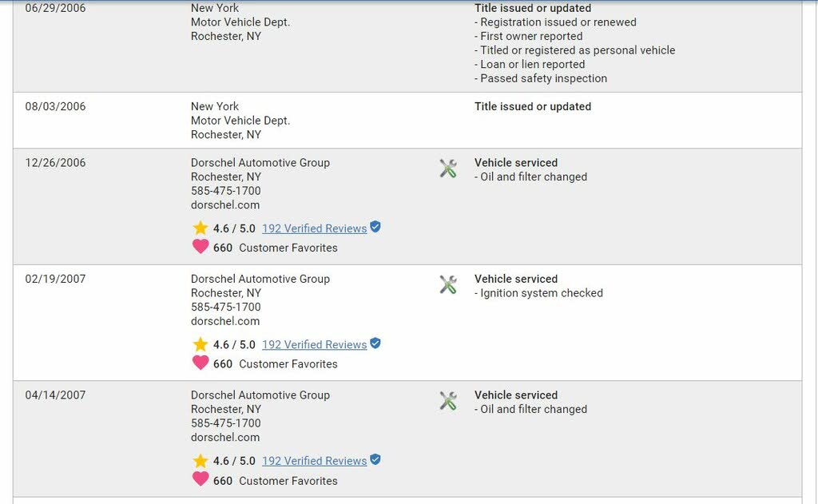Click the wrench icon for the 12/26/2006 service
Screen dimensions: 818x504
447,169
